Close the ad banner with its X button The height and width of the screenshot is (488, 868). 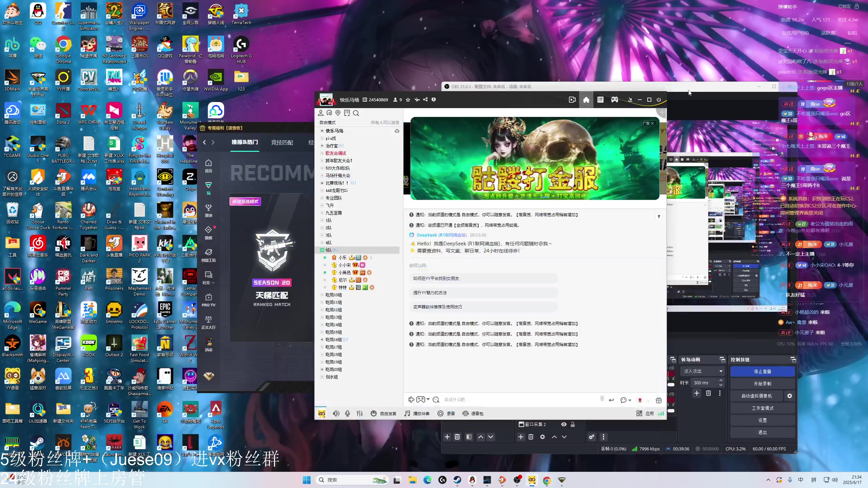(652, 123)
